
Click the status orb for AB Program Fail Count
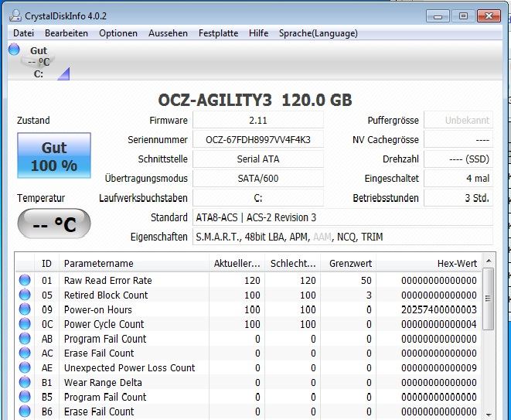pos(25,339)
